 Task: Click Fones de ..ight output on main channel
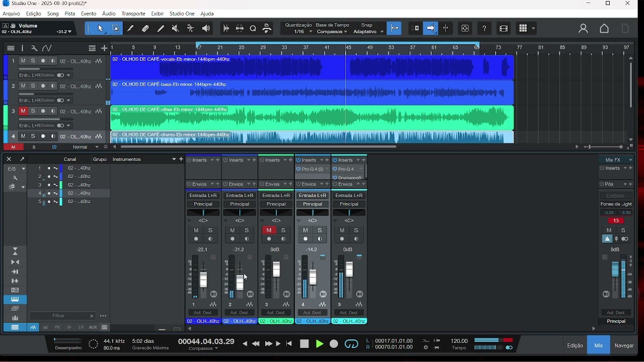[x=616, y=204]
